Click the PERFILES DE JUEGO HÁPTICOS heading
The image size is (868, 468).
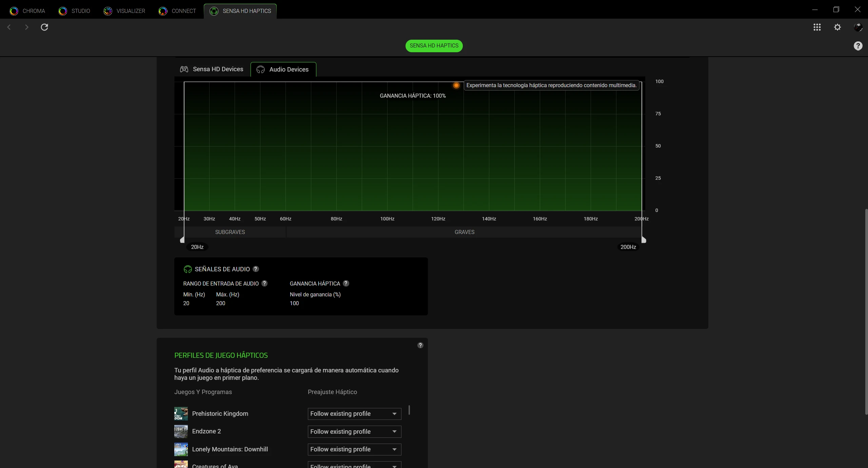point(221,355)
